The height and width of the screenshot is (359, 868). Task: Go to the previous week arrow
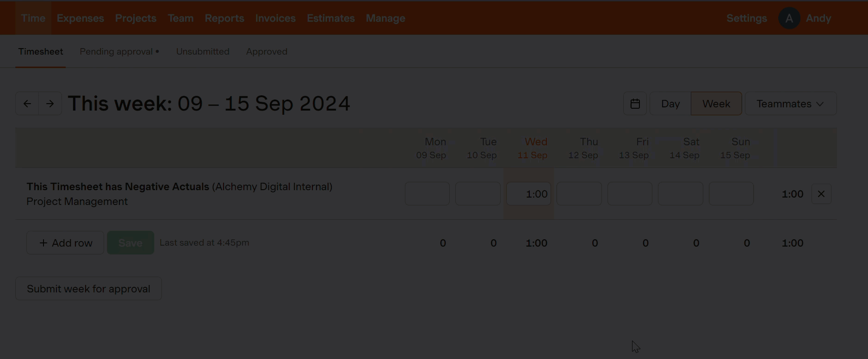[x=27, y=104]
